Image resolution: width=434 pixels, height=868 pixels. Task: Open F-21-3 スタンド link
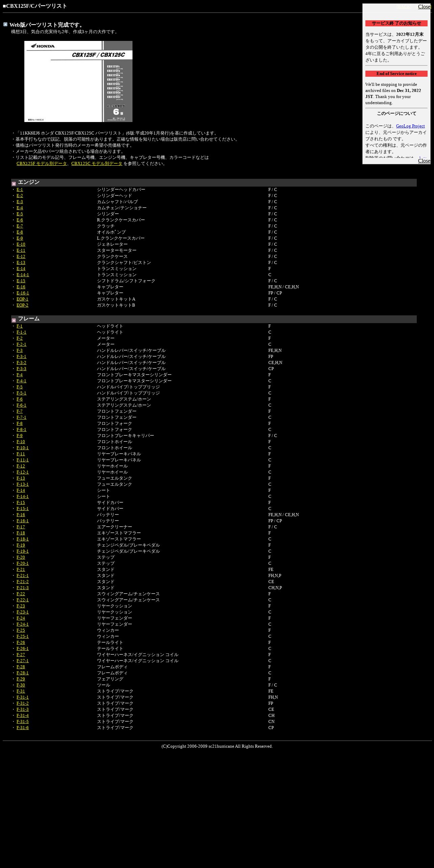pyautogui.click(x=23, y=588)
